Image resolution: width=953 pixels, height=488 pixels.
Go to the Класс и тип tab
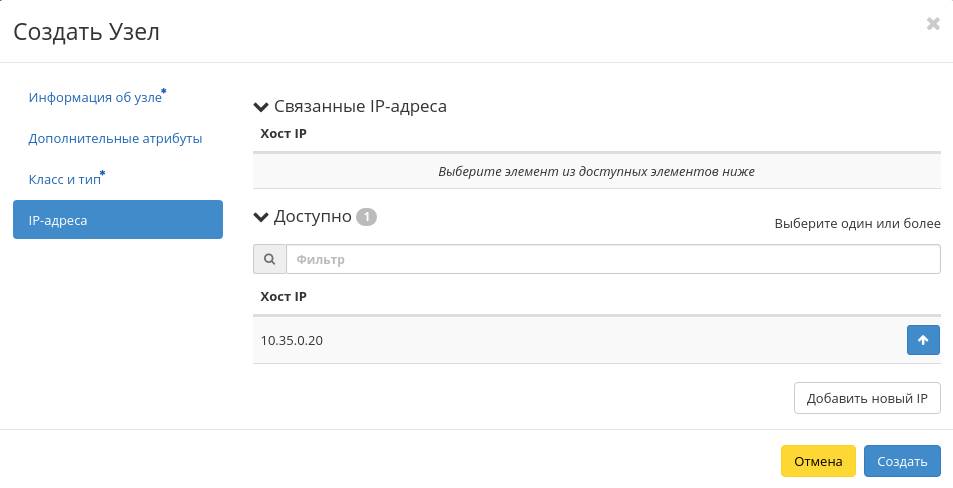point(65,180)
